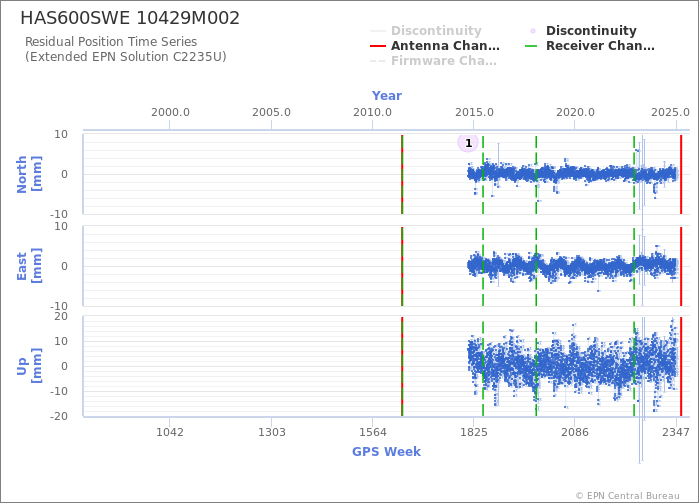The width and height of the screenshot is (700, 504).
Task: Click the Year axis title
Action: pyautogui.click(x=387, y=96)
